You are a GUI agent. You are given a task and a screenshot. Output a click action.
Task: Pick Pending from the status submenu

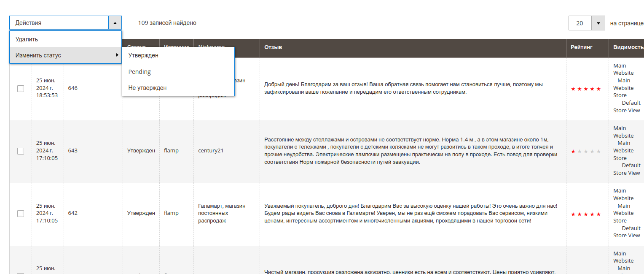[140, 72]
